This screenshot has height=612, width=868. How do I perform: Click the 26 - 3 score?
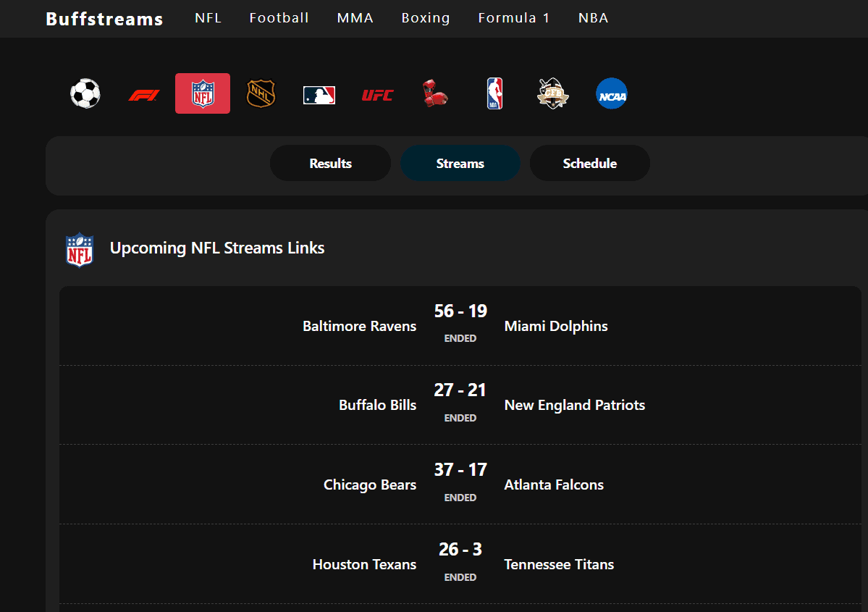(x=460, y=550)
